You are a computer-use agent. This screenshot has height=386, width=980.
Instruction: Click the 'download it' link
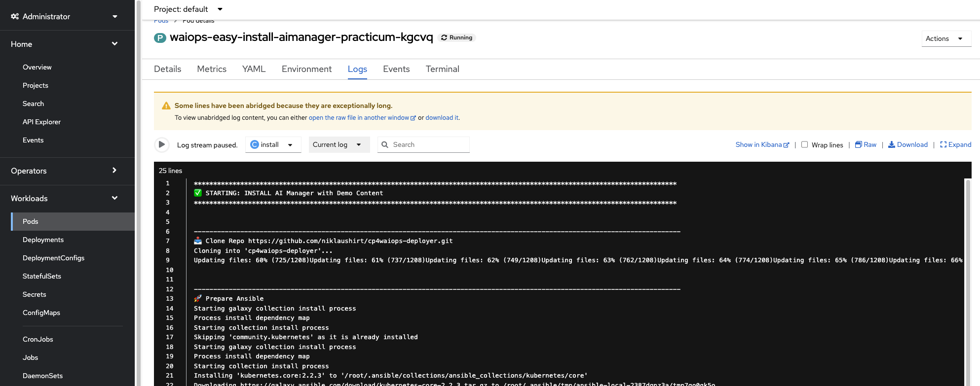(x=442, y=118)
